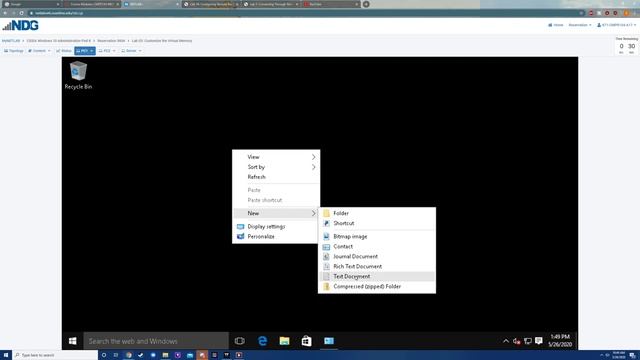Open the Server tab dropdown
This screenshot has width=640, height=360.
131,51
